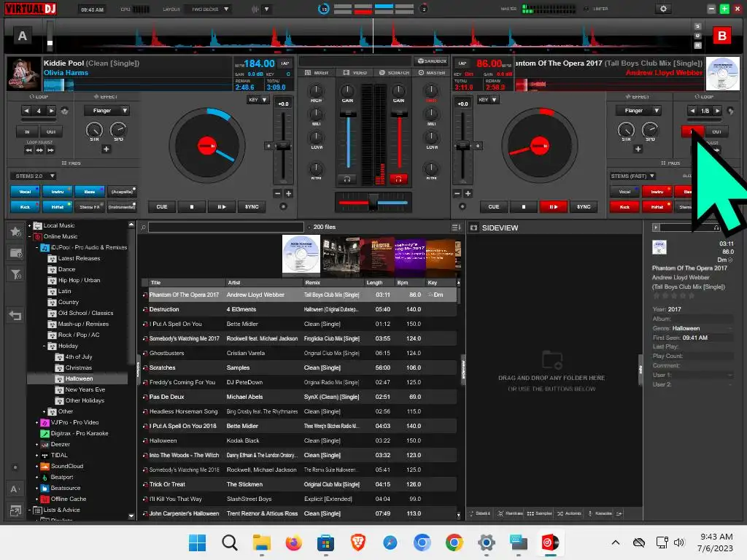Click play/pause on deck B
747x560 pixels.
coord(553,206)
